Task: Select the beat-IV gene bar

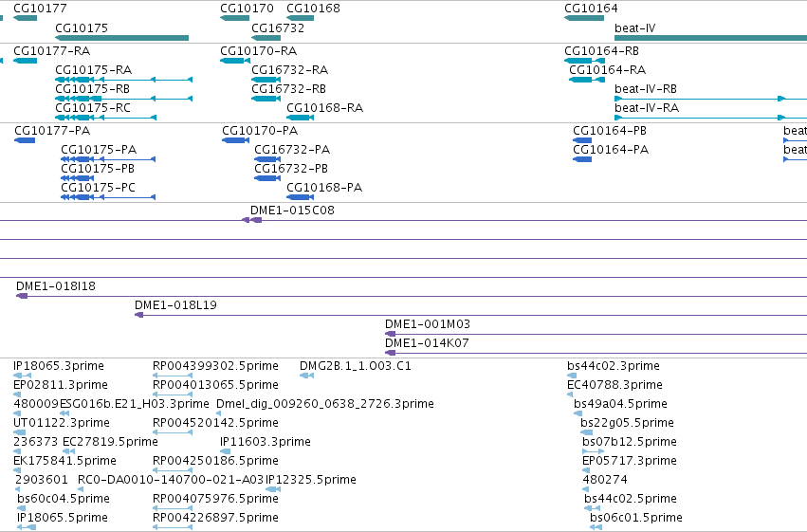Action: (x=711, y=38)
